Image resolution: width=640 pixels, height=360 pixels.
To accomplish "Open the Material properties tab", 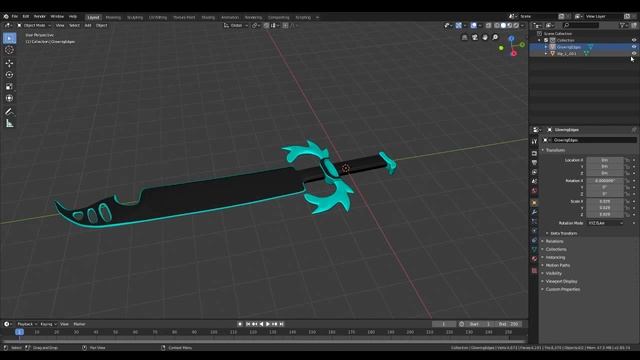I will (x=534, y=258).
